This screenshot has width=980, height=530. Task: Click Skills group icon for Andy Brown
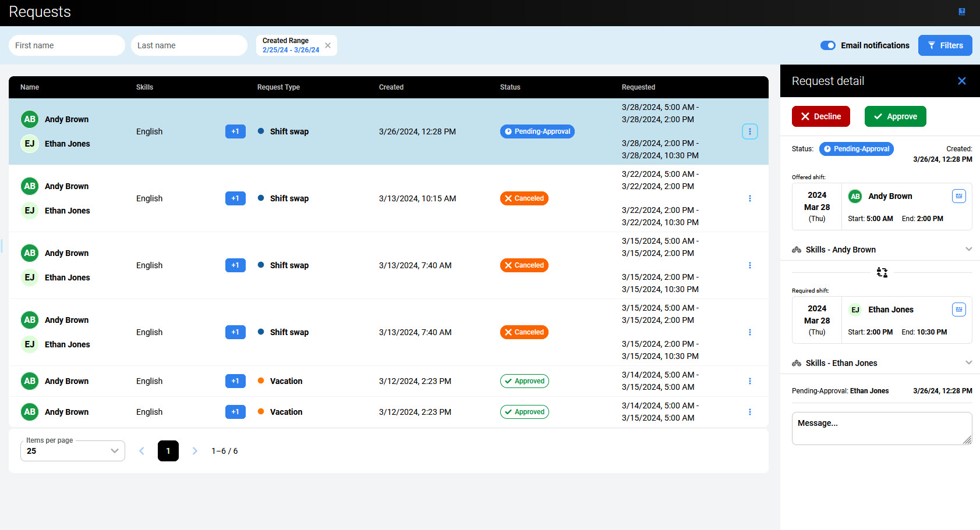(797, 250)
